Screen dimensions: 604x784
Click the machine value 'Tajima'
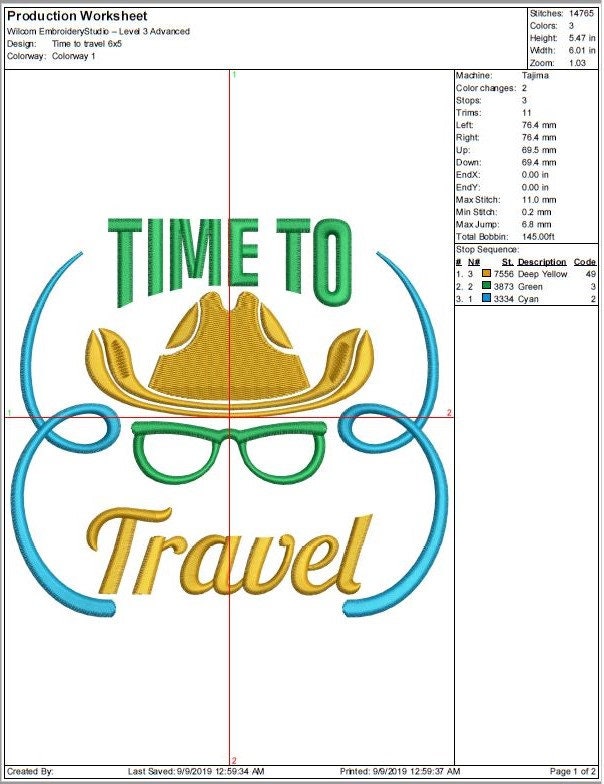535,76
